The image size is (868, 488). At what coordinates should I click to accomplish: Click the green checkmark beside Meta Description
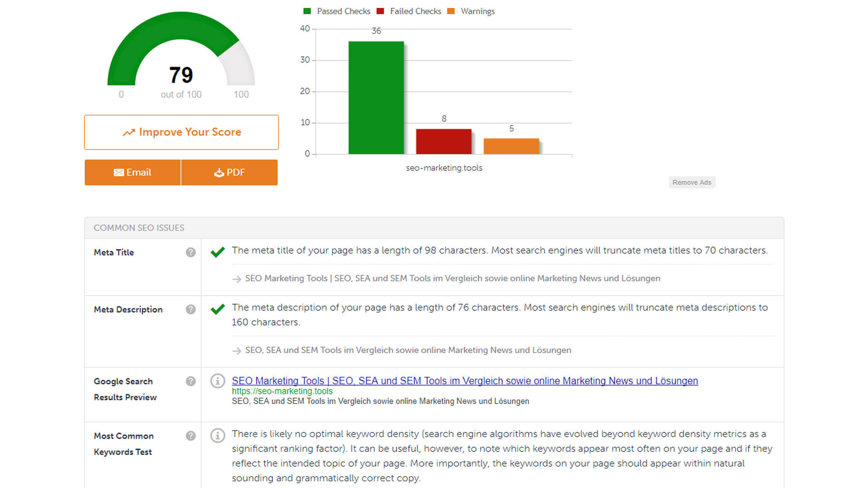click(218, 309)
